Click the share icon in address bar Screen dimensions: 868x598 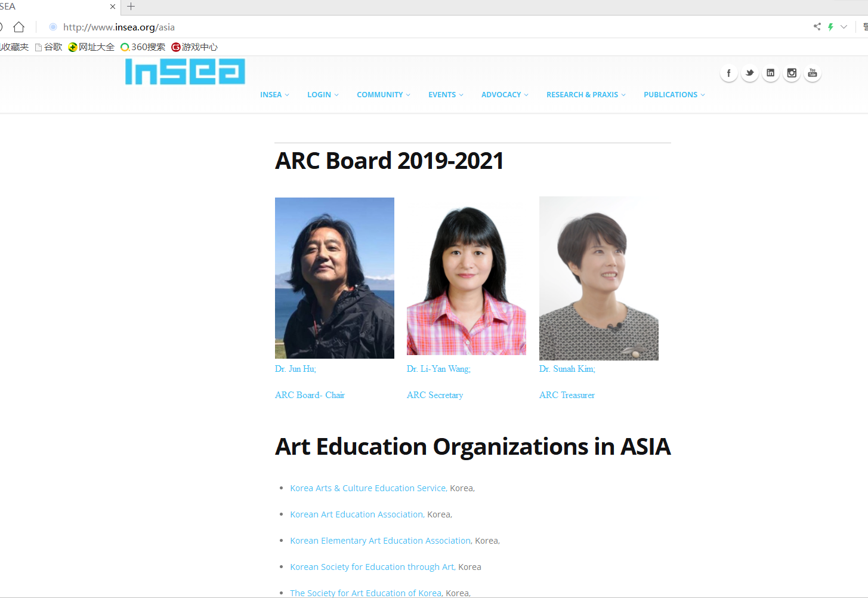coord(817,27)
